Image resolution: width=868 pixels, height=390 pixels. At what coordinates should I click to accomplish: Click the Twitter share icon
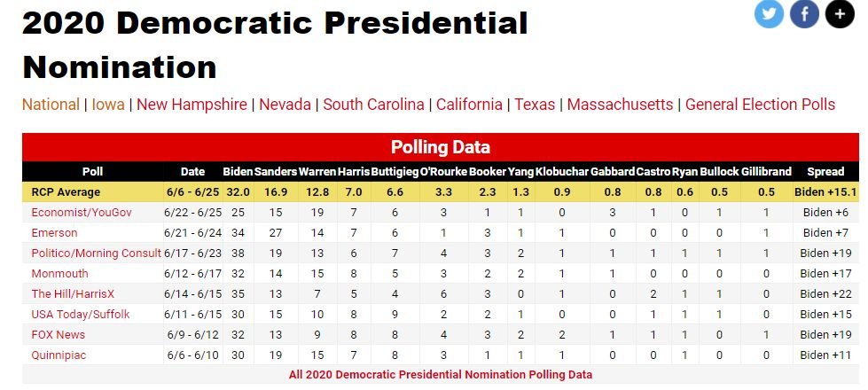769,13
